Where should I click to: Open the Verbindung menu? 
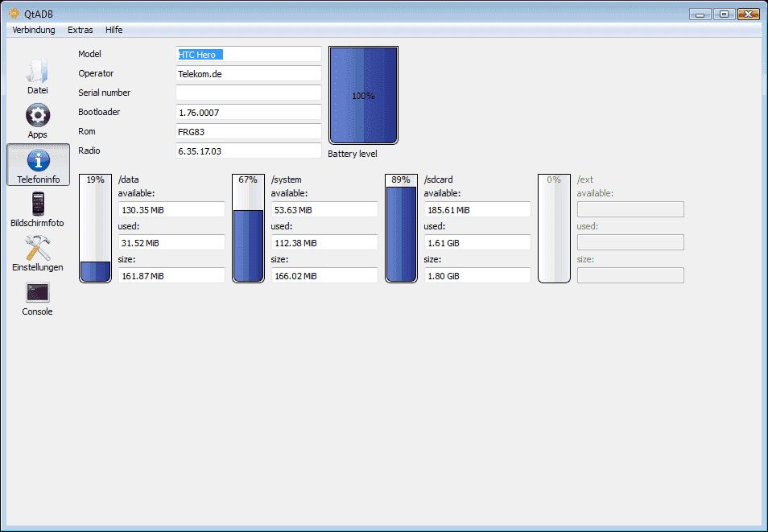33,30
